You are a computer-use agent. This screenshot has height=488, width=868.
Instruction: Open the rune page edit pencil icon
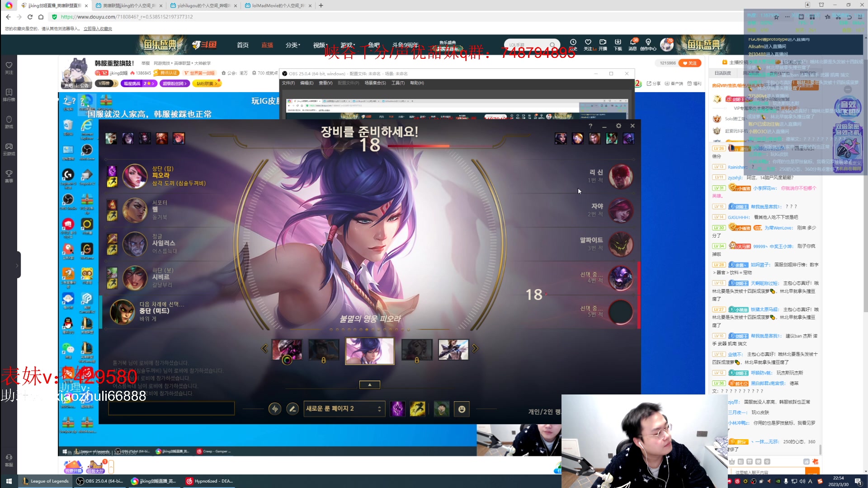pos(292,409)
